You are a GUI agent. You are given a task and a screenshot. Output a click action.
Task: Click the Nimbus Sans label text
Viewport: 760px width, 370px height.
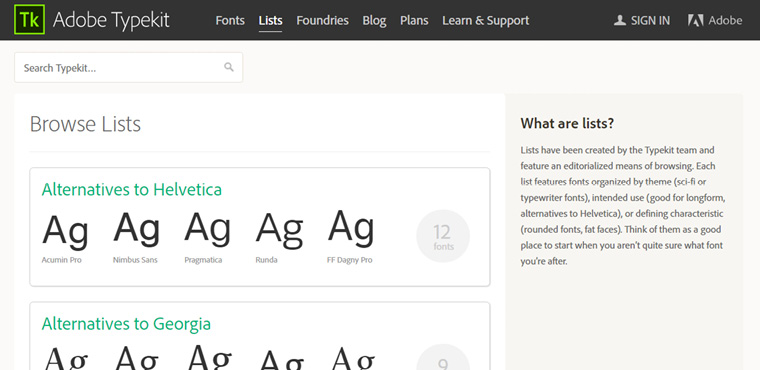[135, 260]
